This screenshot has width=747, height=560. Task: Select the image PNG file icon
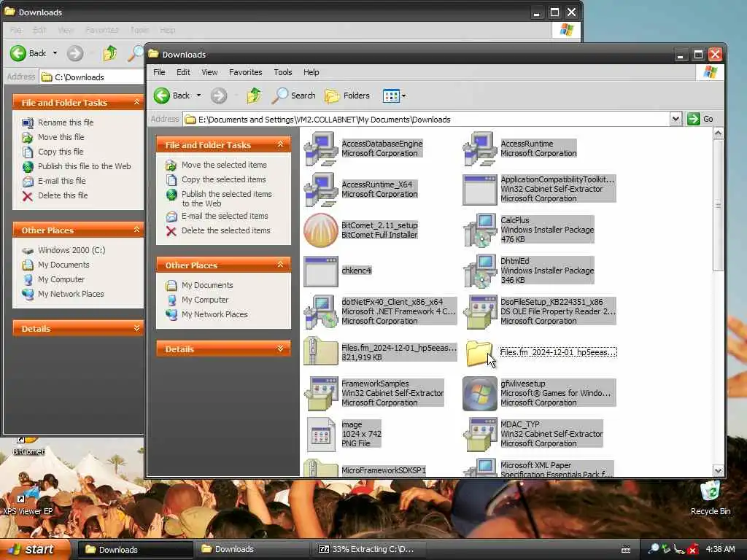(321, 435)
